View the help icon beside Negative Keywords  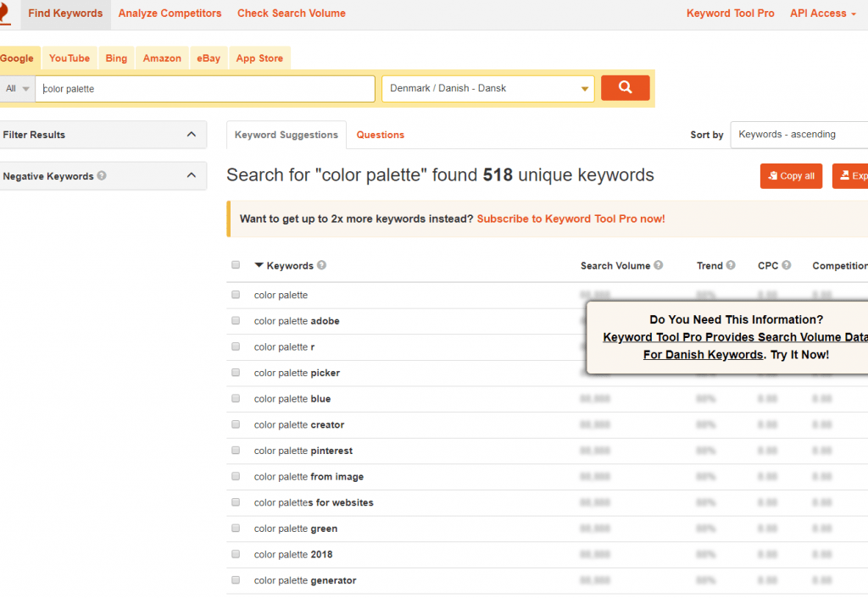(101, 175)
